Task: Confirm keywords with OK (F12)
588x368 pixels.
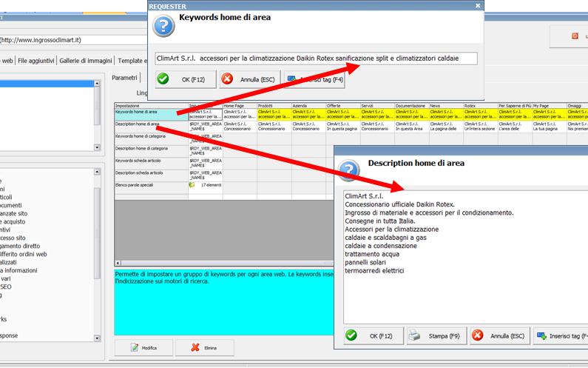Action: (186, 80)
